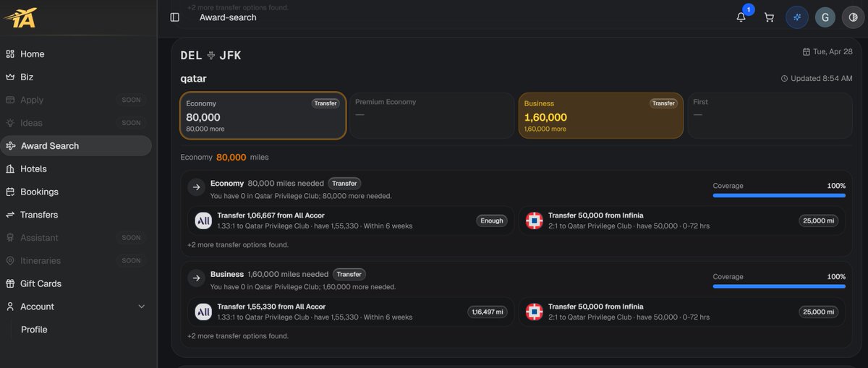868x368 pixels.
Task: Click the Enough badge
Action: (492, 221)
